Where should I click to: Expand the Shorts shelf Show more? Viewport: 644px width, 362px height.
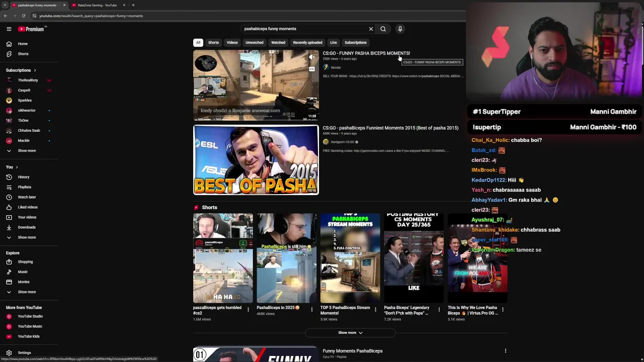[x=350, y=333]
